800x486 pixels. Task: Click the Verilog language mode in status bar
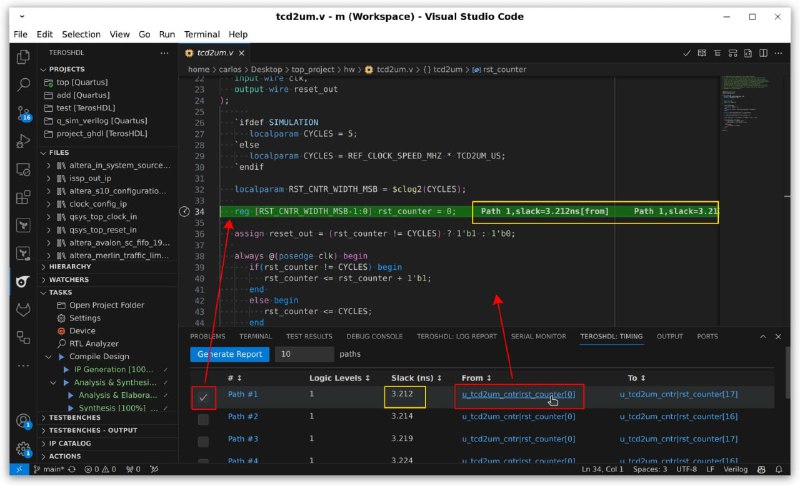point(735,469)
